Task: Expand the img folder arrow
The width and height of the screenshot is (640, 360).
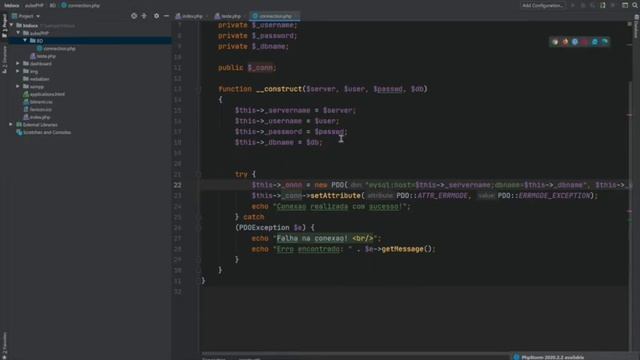Action: pyautogui.click(x=18, y=71)
